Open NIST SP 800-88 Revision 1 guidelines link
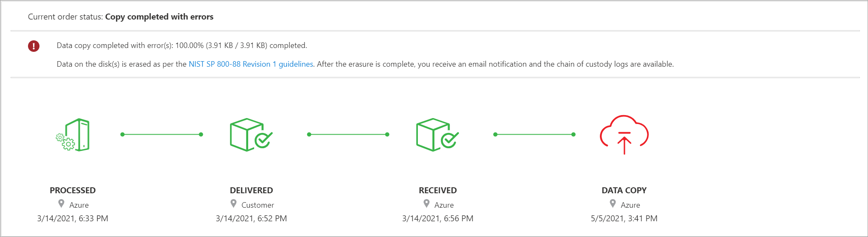Image resolution: width=868 pixels, height=237 pixels. (x=251, y=64)
